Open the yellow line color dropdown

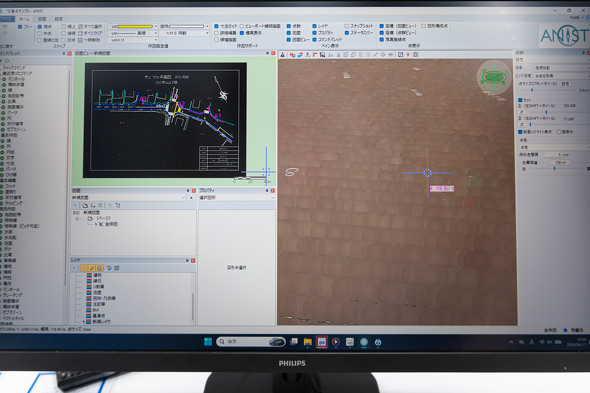pyautogui.click(x=132, y=26)
